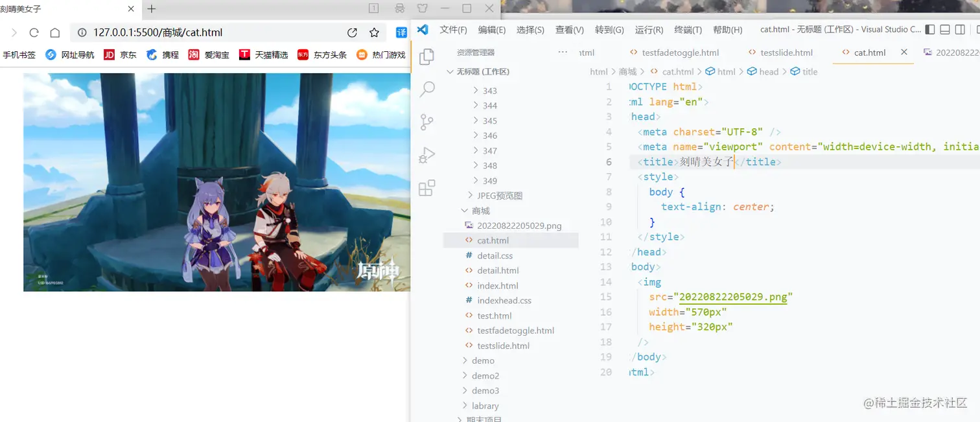The height and width of the screenshot is (422, 980).
Task: Bookmark this page with the star icon
Action: click(x=374, y=32)
